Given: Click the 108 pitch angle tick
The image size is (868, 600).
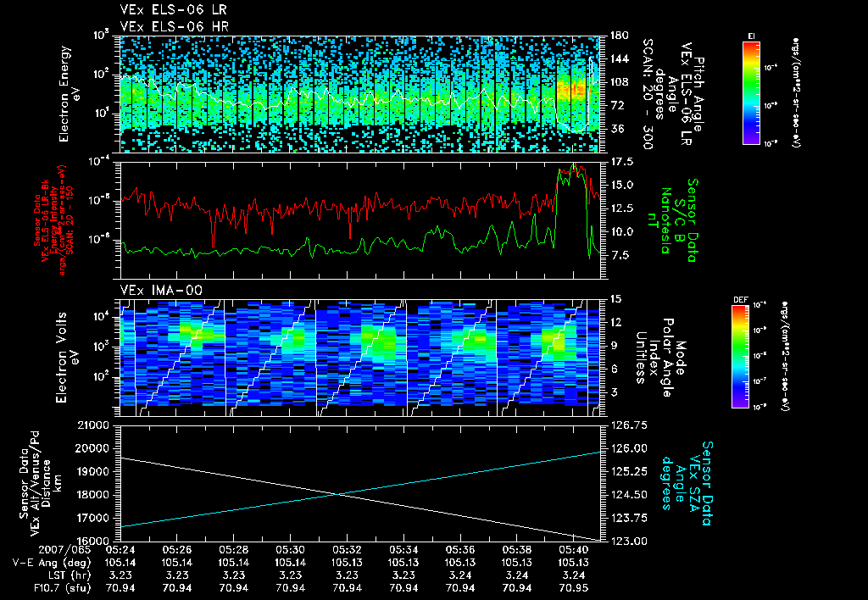Looking at the screenshot, I should tap(620, 82).
